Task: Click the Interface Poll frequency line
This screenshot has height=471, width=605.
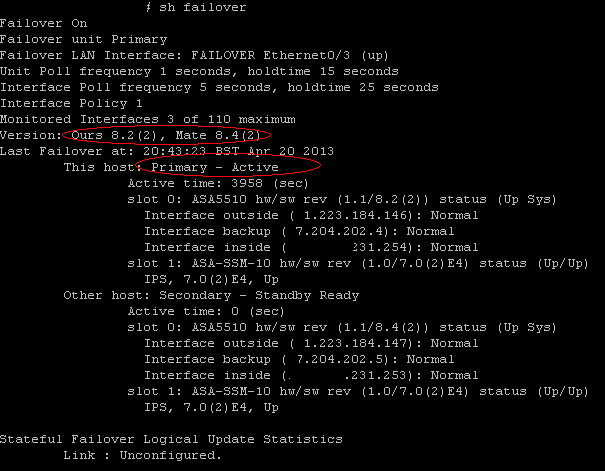Action: tap(219, 88)
